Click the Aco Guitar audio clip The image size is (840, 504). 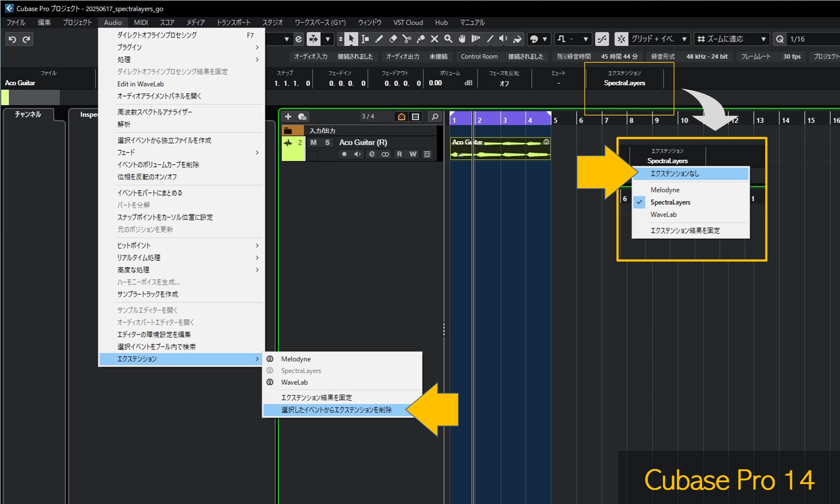[500, 149]
